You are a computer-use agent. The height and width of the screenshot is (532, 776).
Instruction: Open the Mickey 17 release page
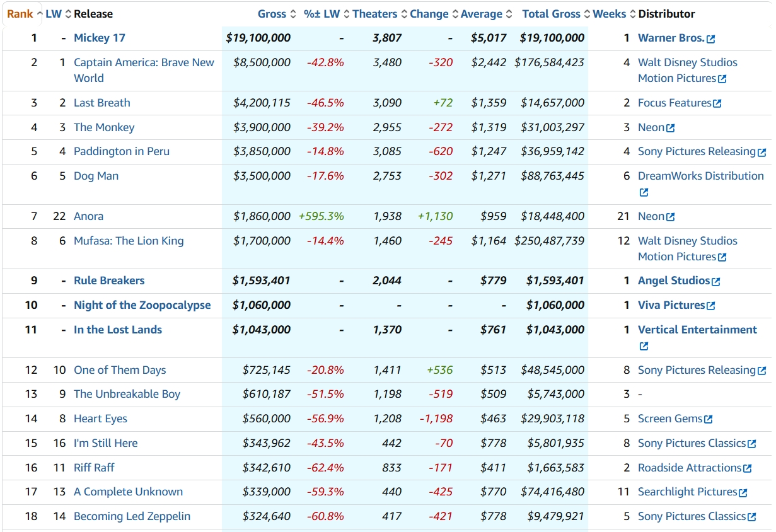[100, 38]
